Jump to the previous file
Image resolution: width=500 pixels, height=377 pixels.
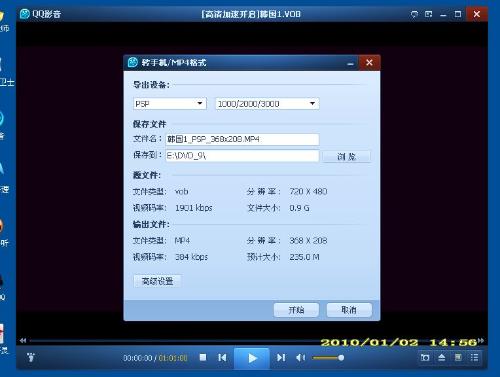[x=222, y=358]
